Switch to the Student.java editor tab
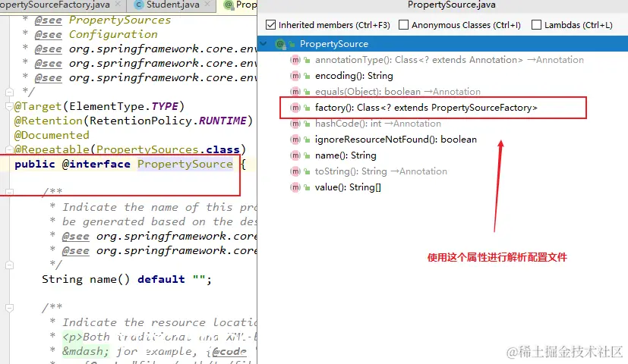The image size is (628, 364). click(172, 5)
